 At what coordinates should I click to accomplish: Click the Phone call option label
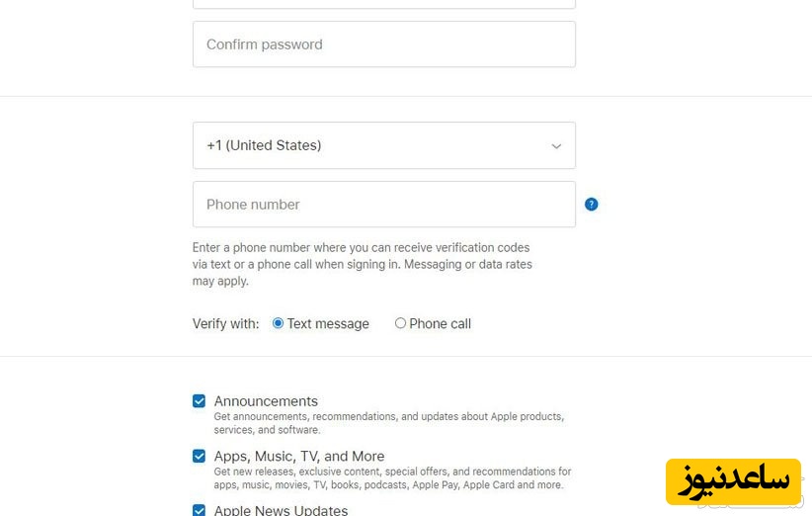[440, 324]
